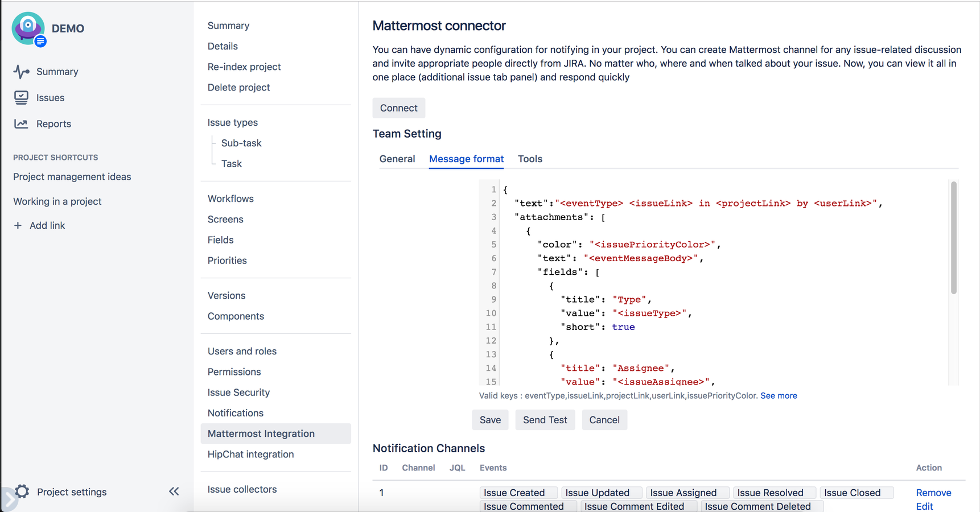The width and height of the screenshot is (980, 512).
Task: Collapse the sidebar with double chevron
Action: [x=174, y=492]
